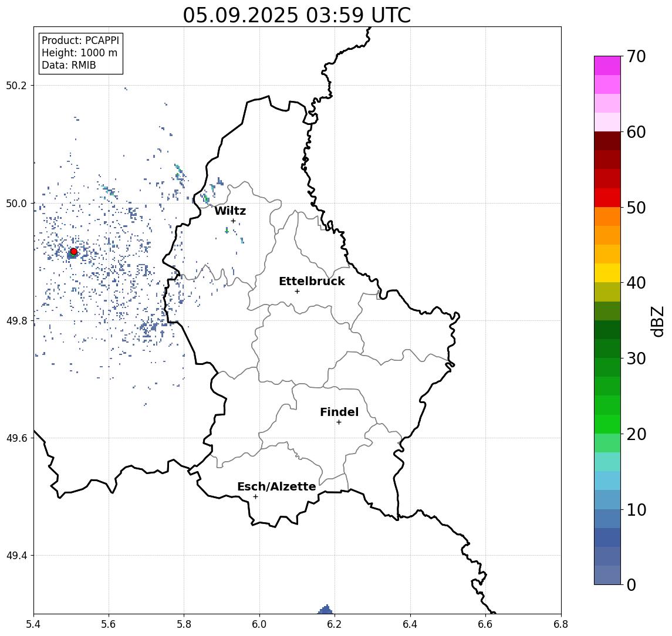This screenshot has height=636, width=672.
Task: Click the longitude axis label 6.4
Action: (410, 624)
